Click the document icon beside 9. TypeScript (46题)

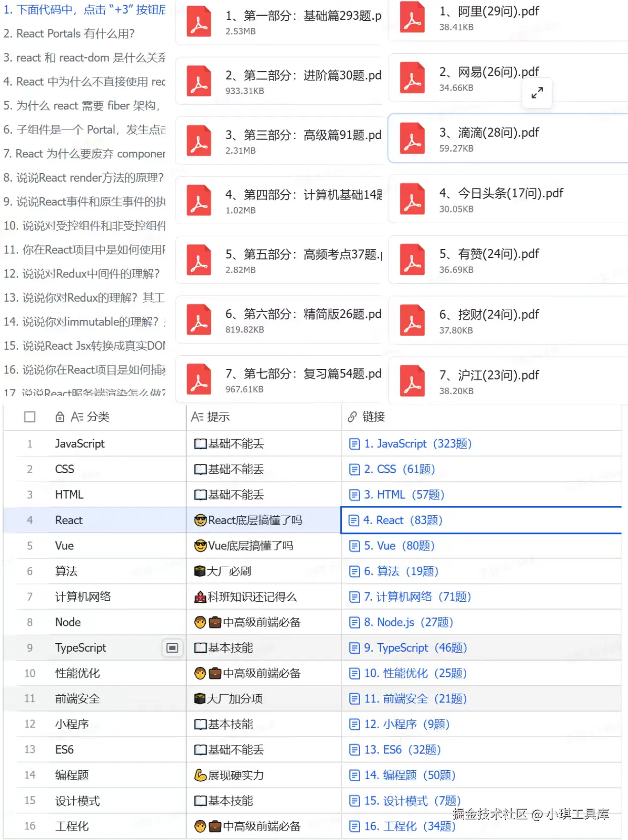point(354,648)
